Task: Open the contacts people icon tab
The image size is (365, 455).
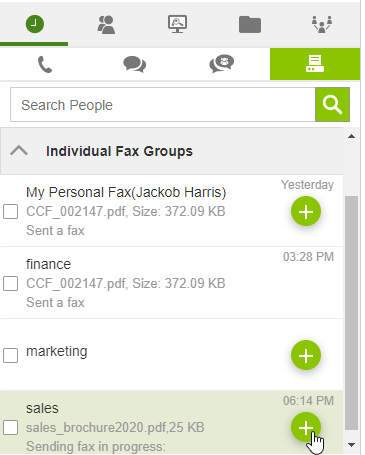Action: 106,25
